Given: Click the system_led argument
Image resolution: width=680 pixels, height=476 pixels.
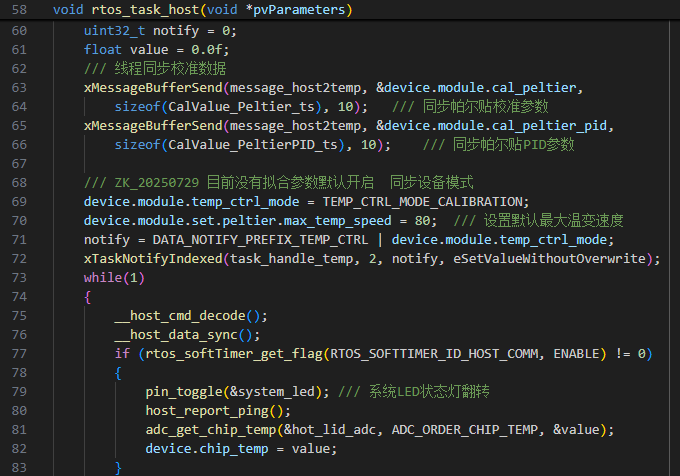Looking at the screenshot, I should click(x=276, y=392).
